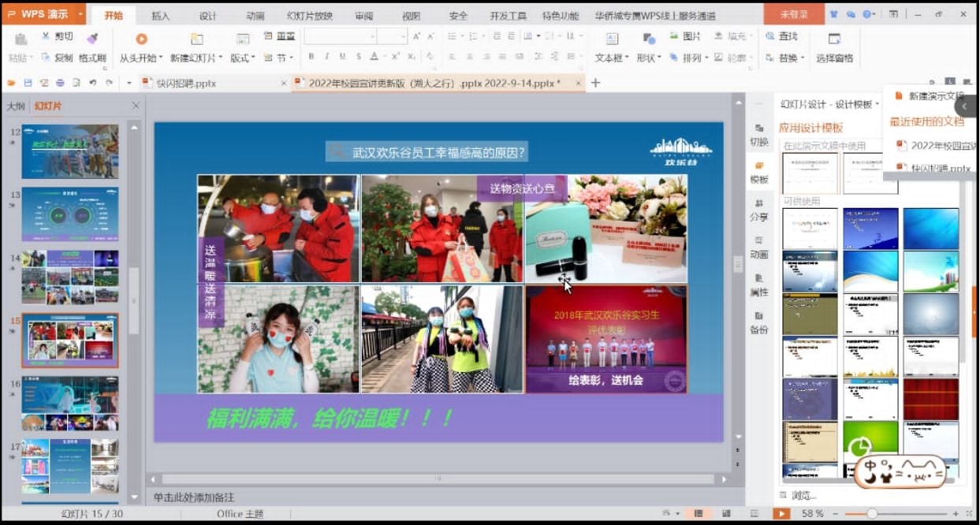The height and width of the screenshot is (525, 980).
Task: Click the zoom slider handle in status bar
Action: (x=872, y=514)
